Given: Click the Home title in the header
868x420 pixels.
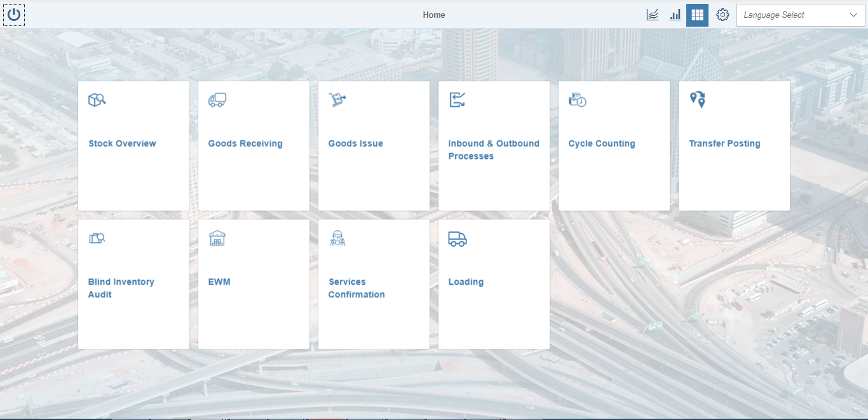Looking at the screenshot, I should pos(434,14).
